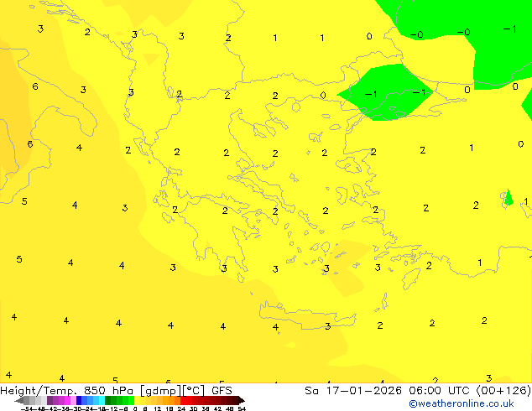Click the bright yellow 0 degree legend swatch

[137, 400]
